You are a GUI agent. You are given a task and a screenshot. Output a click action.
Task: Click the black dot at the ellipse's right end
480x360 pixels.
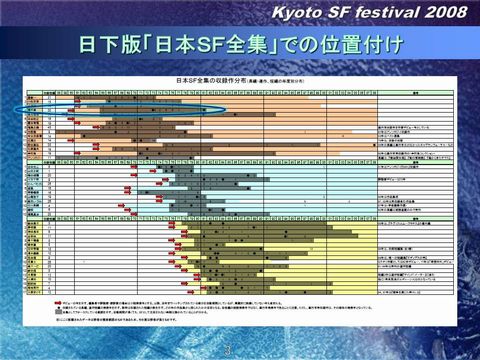click(x=204, y=110)
